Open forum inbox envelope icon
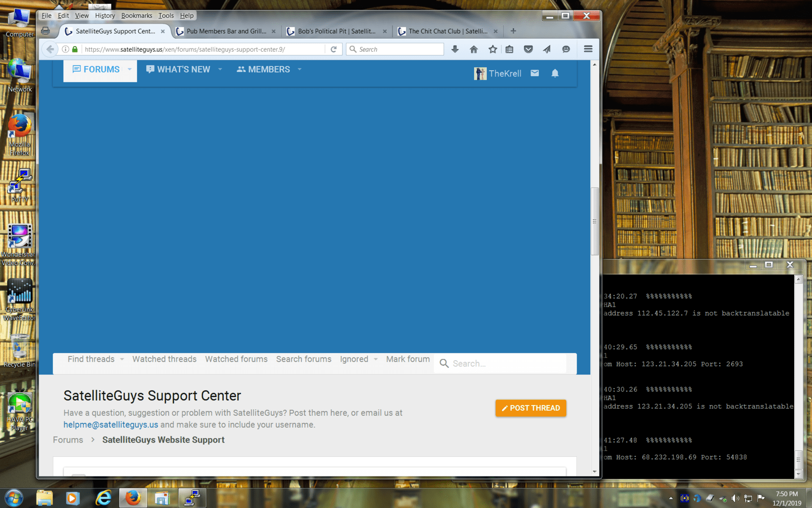Viewport: 812px width, 508px height. point(535,73)
